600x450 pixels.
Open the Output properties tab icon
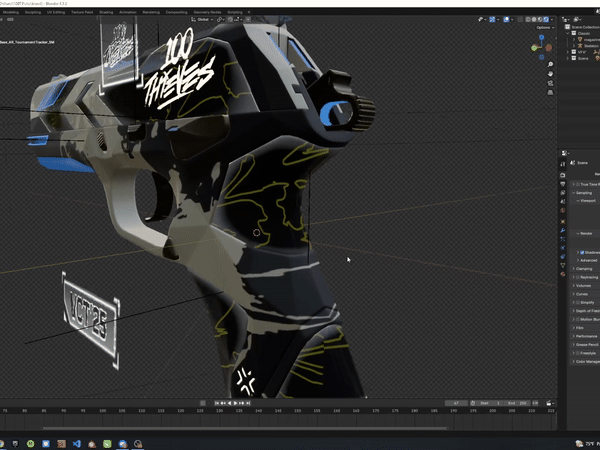click(562, 184)
